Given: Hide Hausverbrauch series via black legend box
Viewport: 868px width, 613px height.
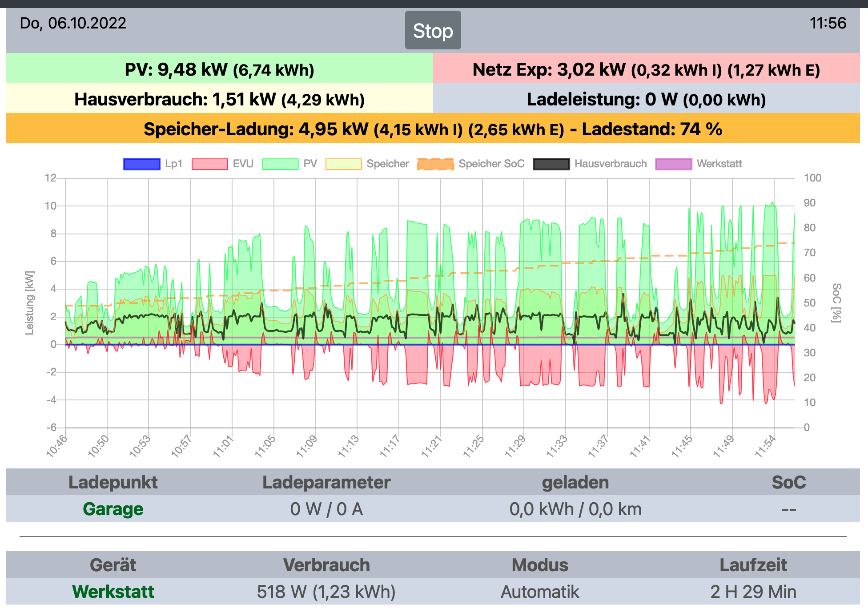Looking at the screenshot, I should pyautogui.click(x=551, y=164).
